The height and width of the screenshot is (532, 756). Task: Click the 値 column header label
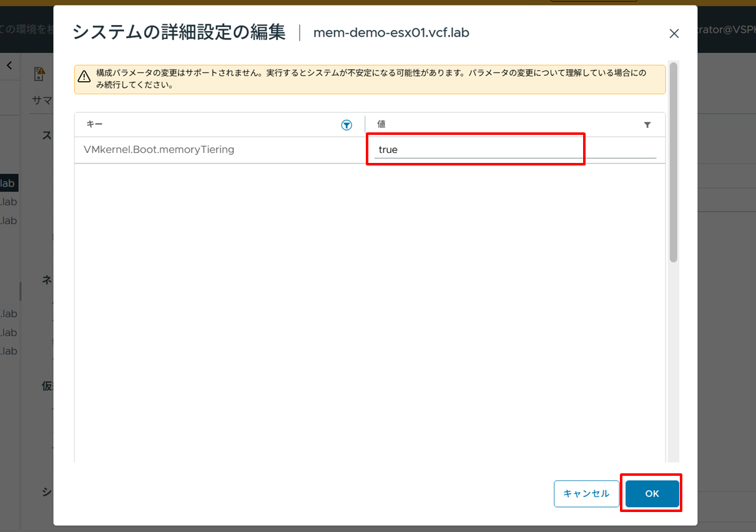click(381, 124)
